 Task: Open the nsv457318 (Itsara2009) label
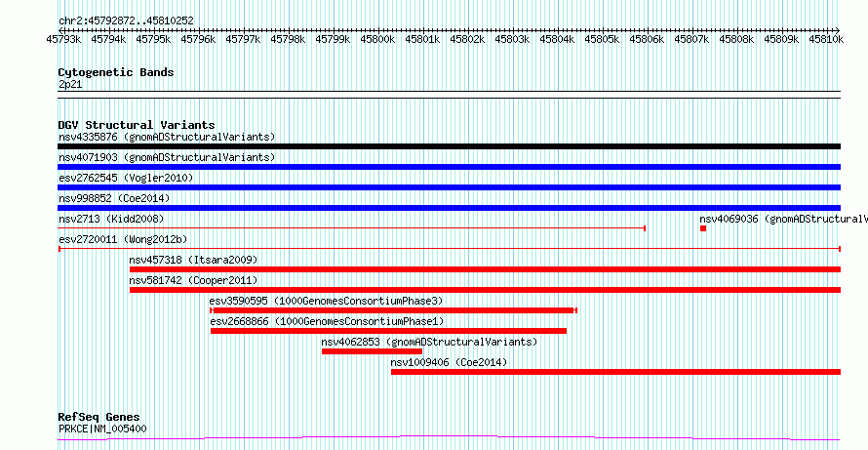pyautogui.click(x=194, y=260)
